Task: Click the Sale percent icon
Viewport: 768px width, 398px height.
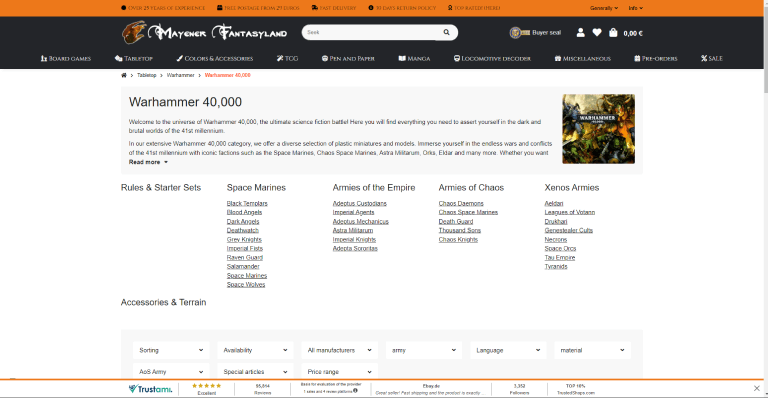Action: click(x=704, y=58)
